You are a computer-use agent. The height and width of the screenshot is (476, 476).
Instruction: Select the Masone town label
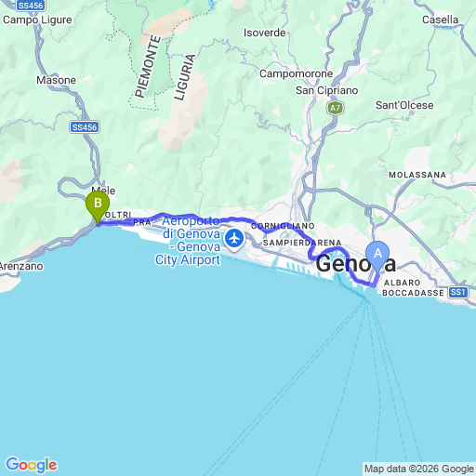tap(56, 80)
